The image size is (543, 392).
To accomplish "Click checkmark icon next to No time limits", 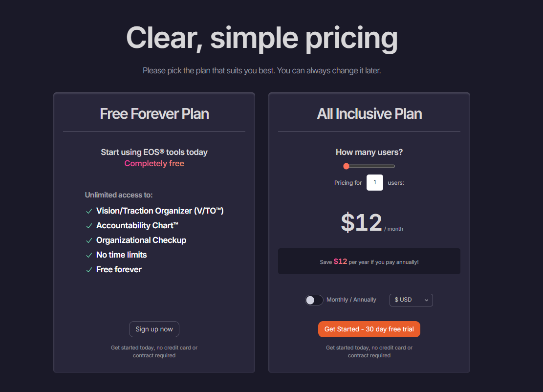I will 89,255.
